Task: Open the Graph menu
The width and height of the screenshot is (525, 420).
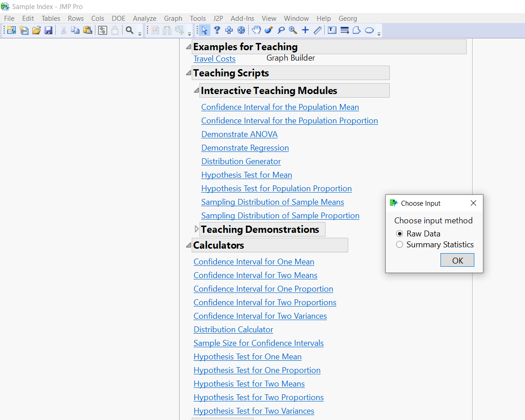Action: pyautogui.click(x=173, y=19)
